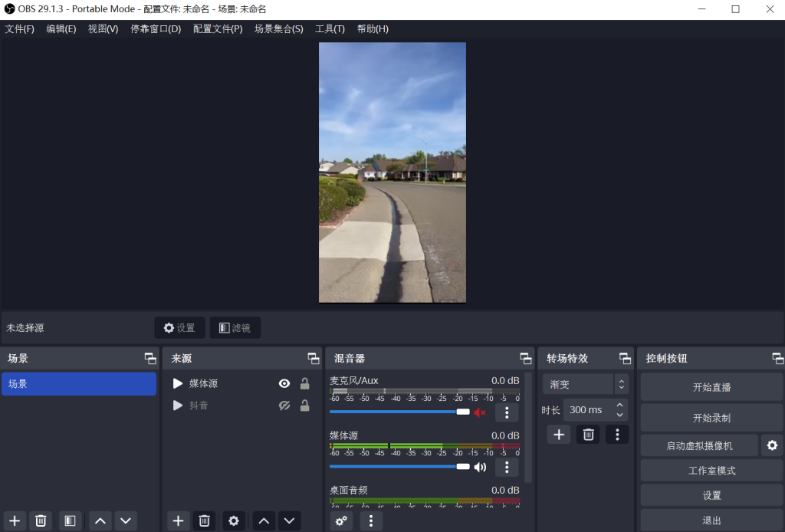
Task: Increase transition duration with up arrow
Action: click(x=619, y=405)
